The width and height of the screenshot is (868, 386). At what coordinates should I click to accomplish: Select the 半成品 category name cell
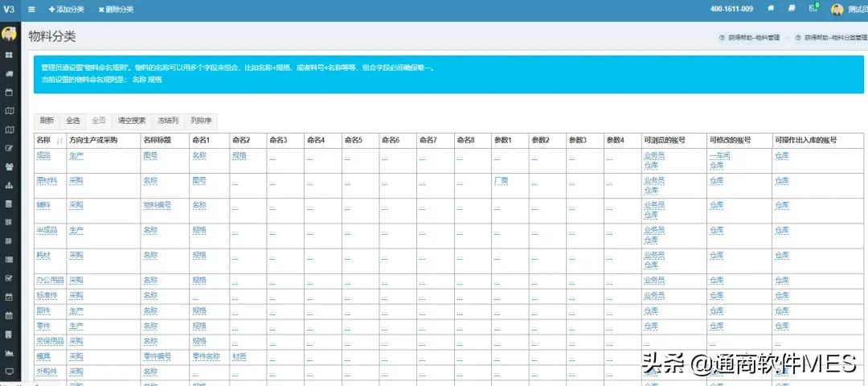(47, 230)
